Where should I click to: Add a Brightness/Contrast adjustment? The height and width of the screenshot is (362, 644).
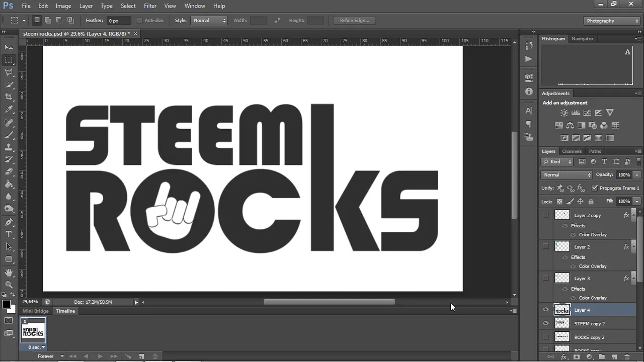pyautogui.click(x=564, y=113)
